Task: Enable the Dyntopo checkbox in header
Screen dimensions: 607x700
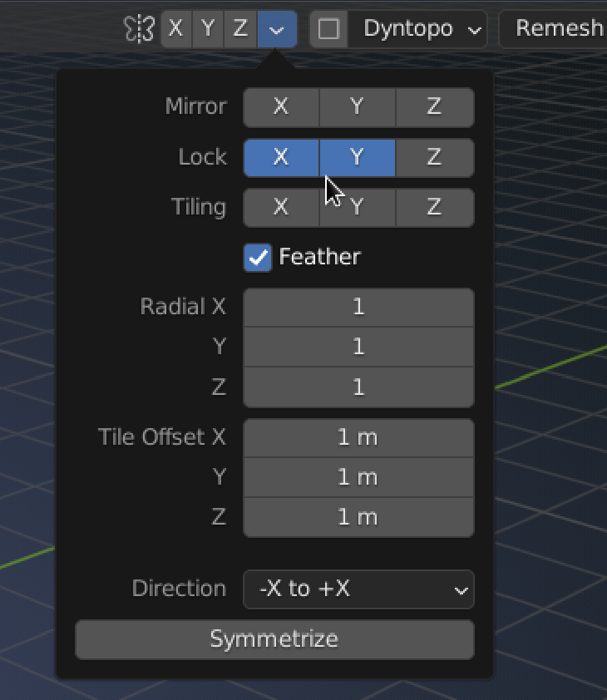Action: click(328, 29)
